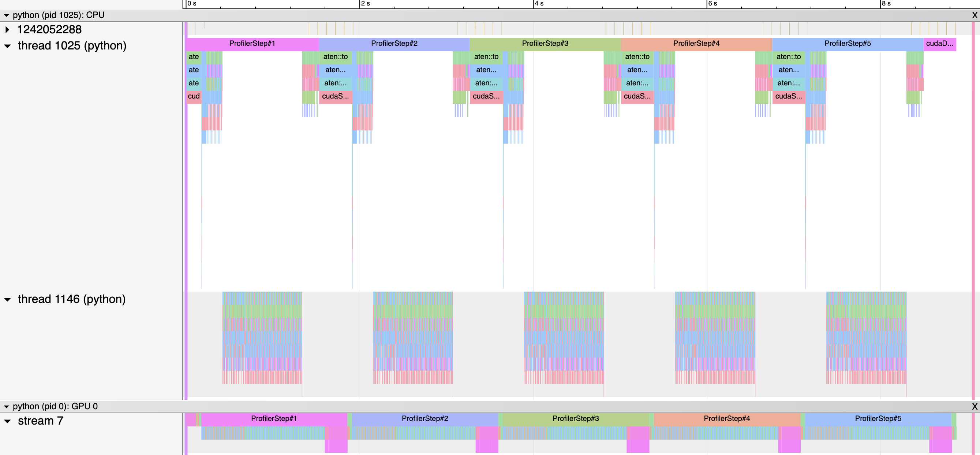Collapse the thread 1146 (python) track

point(7,299)
